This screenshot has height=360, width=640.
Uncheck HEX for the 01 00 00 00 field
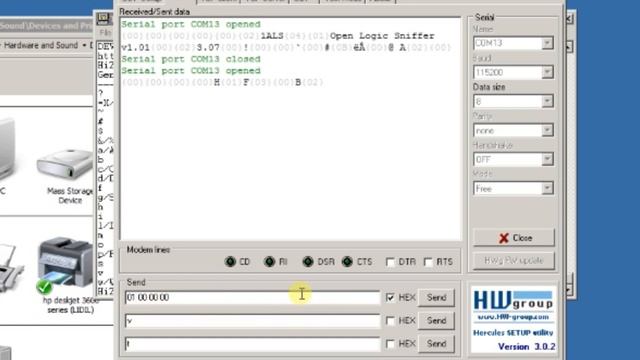[390, 298]
